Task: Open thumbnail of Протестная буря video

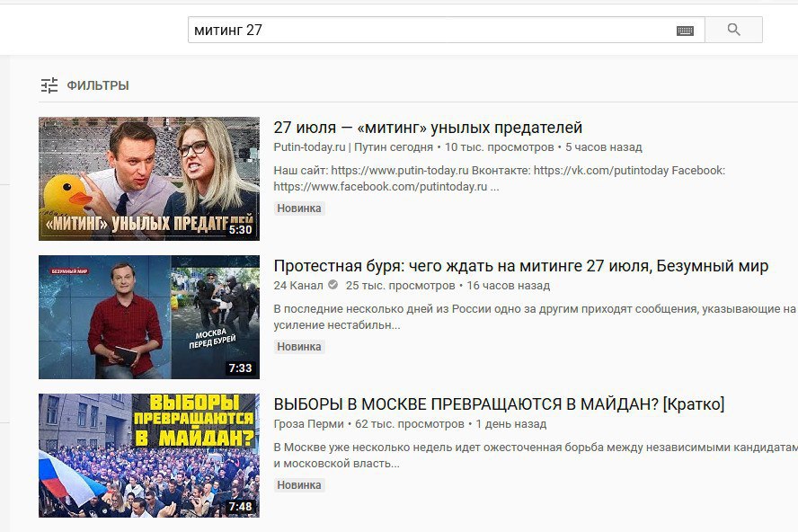Action: [x=149, y=317]
